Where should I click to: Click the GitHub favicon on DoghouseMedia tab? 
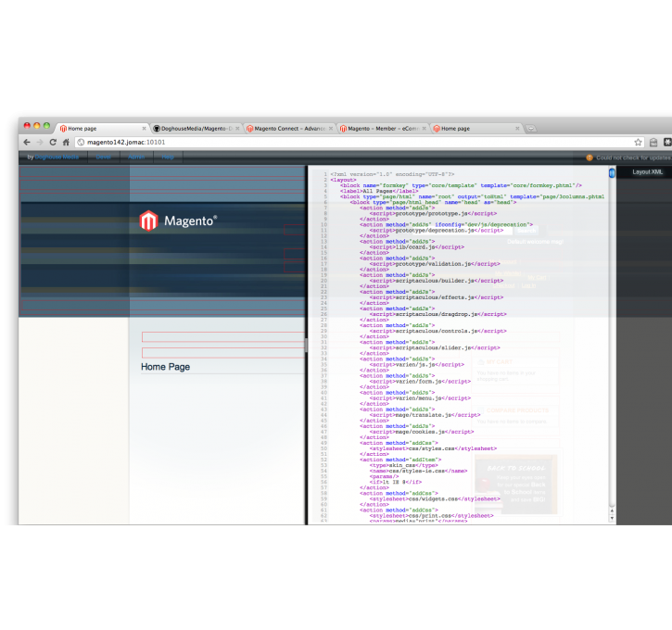(x=157, y=129)
